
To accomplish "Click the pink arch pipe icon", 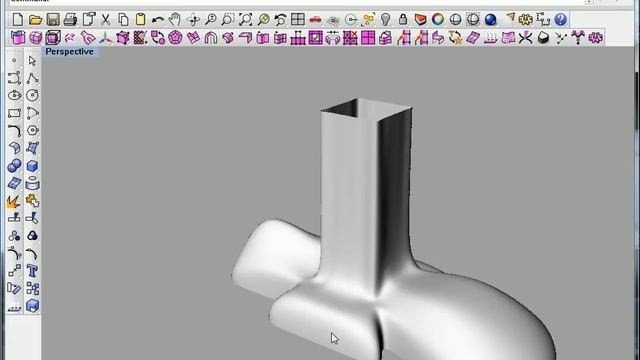I will pos(211,38).
